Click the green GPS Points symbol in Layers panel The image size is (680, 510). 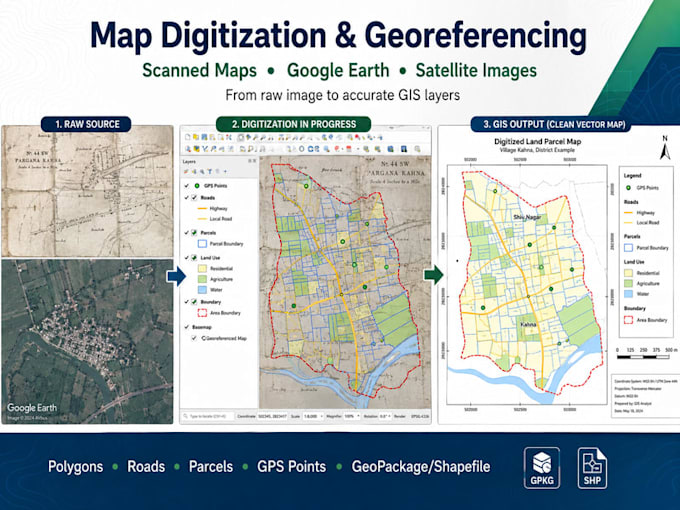point(197,186)
